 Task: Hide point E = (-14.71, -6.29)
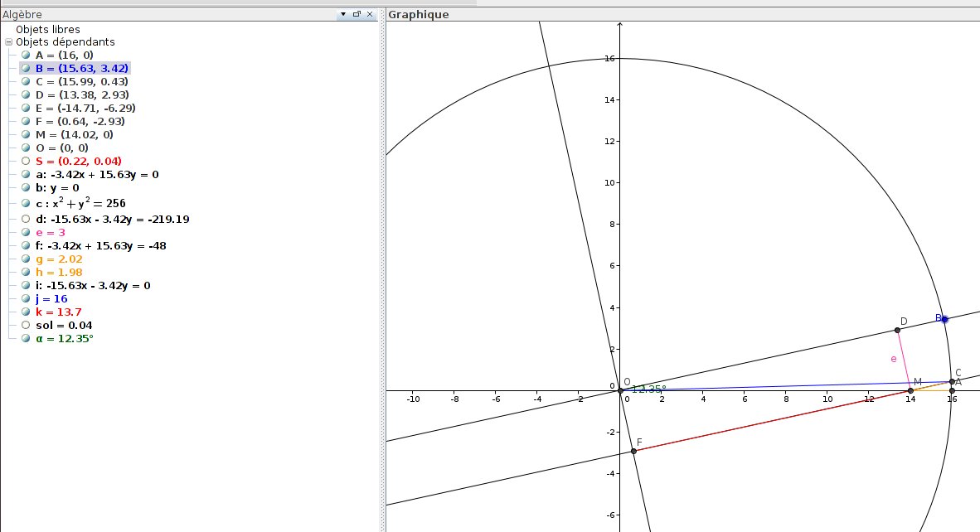pyautogui.click(x=26, y=108)
